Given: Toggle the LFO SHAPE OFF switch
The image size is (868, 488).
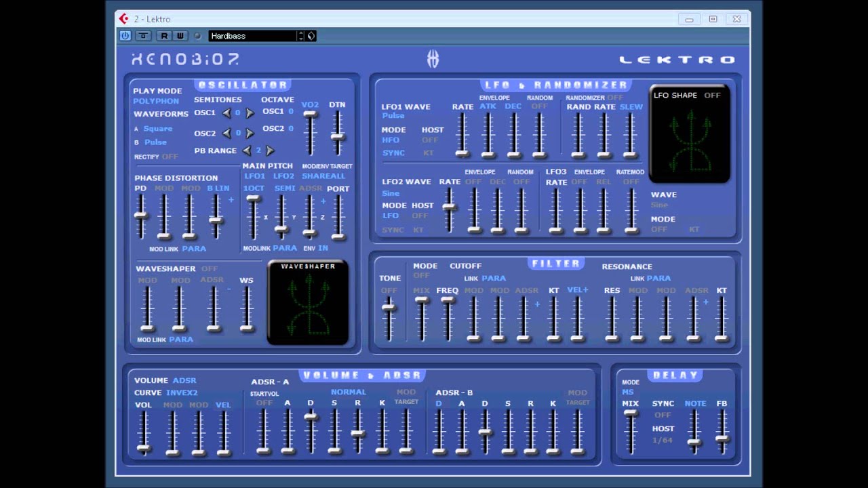Looking at the screenshot, I should (712, 96).
